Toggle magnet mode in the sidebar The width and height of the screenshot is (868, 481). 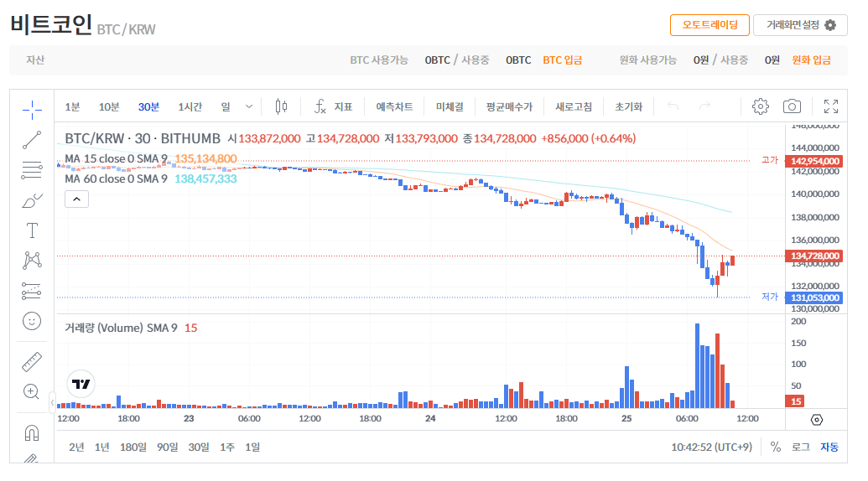[32, 432]
